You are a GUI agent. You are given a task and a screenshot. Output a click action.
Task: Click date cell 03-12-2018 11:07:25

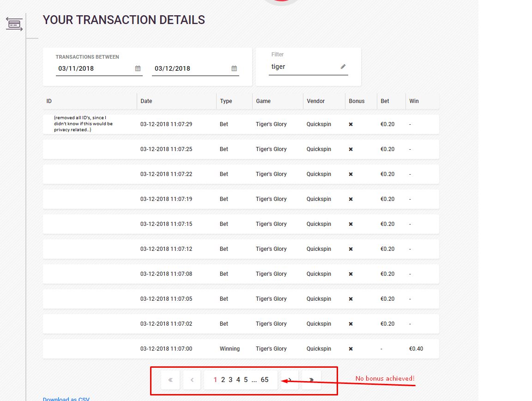click(166, 149)
